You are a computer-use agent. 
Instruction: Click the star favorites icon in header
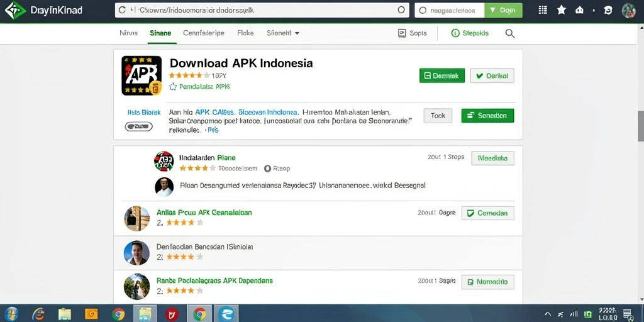(x=562, y=10)
